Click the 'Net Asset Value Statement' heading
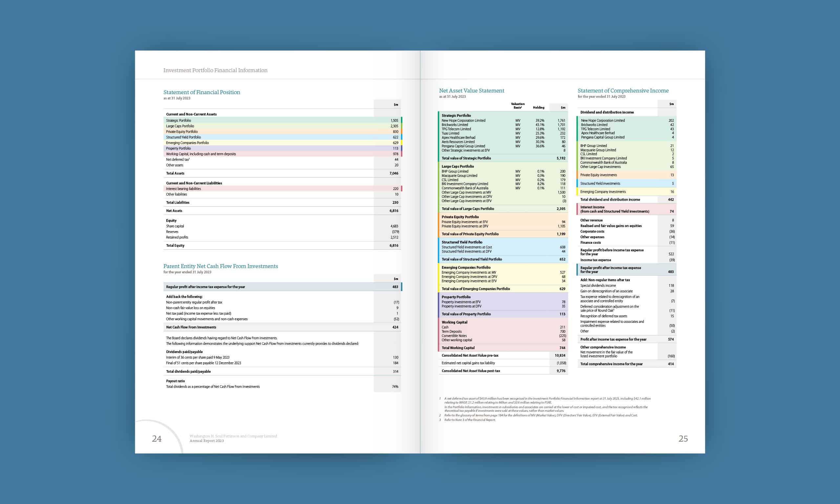Viewport: 840px width, 504px height. (472, 90)
